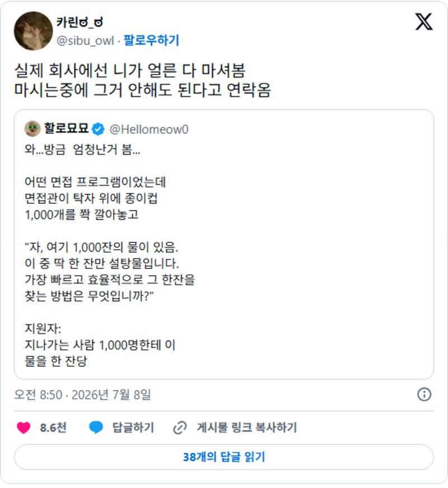448x488 pixels.
Task: Click main tweet text about 회사
Action: pyautogui.click(x=142, y=80)
